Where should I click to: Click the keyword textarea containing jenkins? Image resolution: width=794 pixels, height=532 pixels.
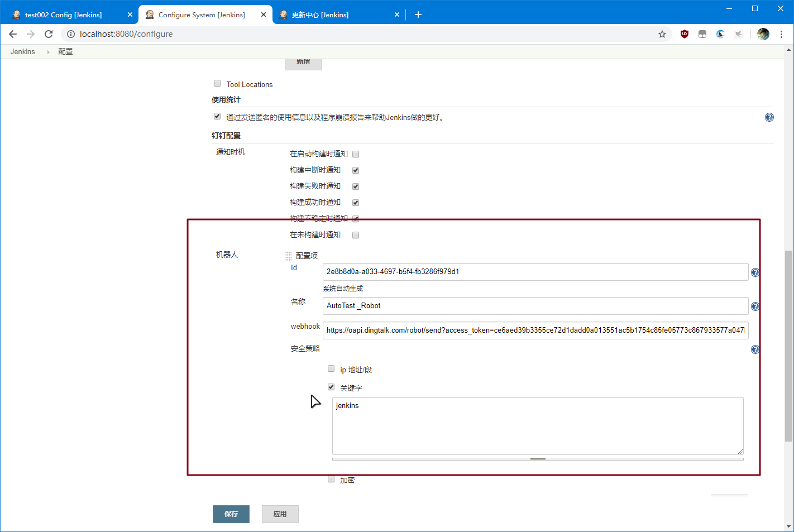(x=538, y=426)
